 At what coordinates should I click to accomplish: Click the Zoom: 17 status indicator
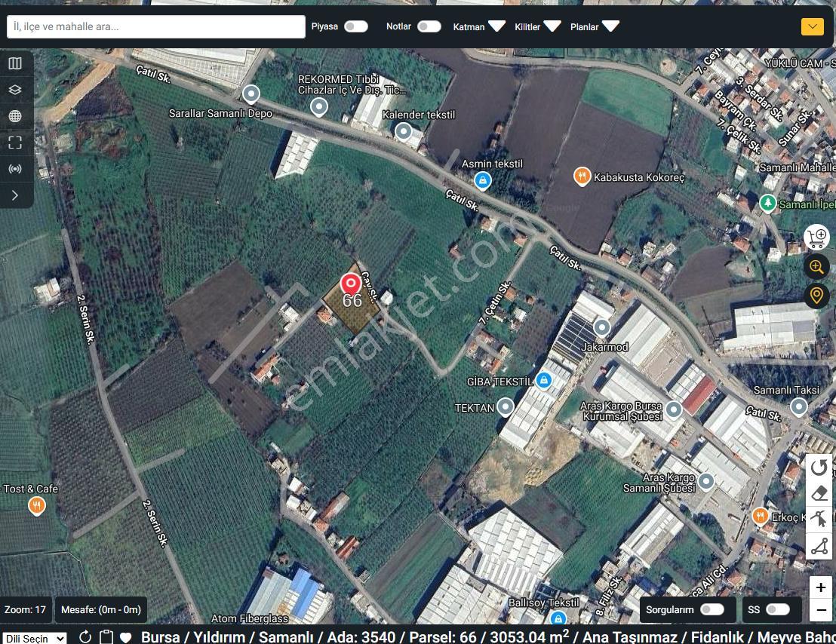click(26, 609)
